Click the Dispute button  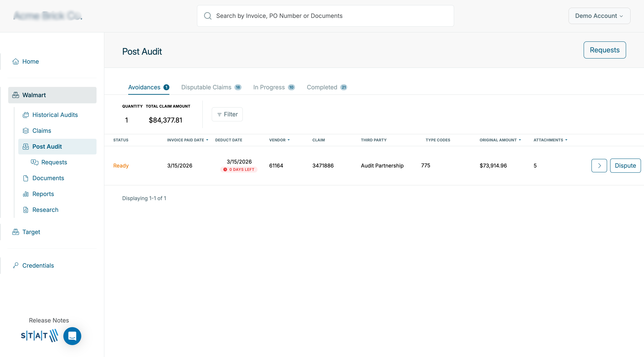pos(625,166)
